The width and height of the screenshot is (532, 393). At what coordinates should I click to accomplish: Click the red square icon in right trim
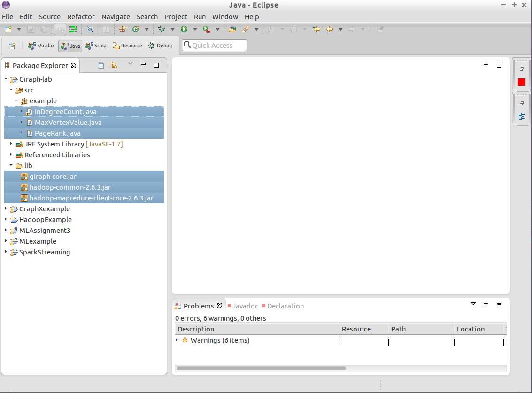pos(522,82)
